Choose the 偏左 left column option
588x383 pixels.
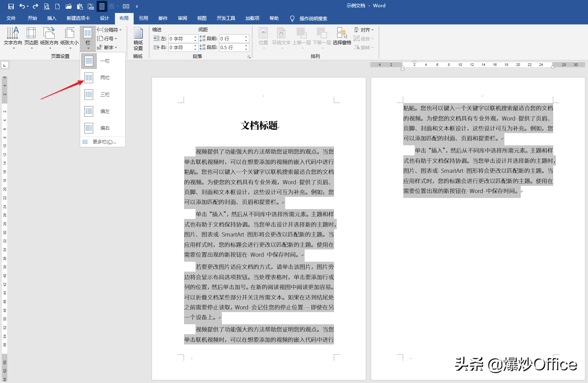(103, 111)
